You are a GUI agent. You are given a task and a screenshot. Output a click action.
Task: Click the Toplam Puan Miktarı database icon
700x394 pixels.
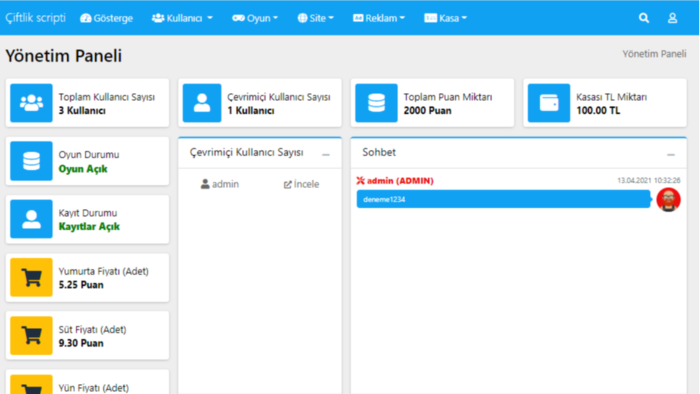[x=376, y=103]
